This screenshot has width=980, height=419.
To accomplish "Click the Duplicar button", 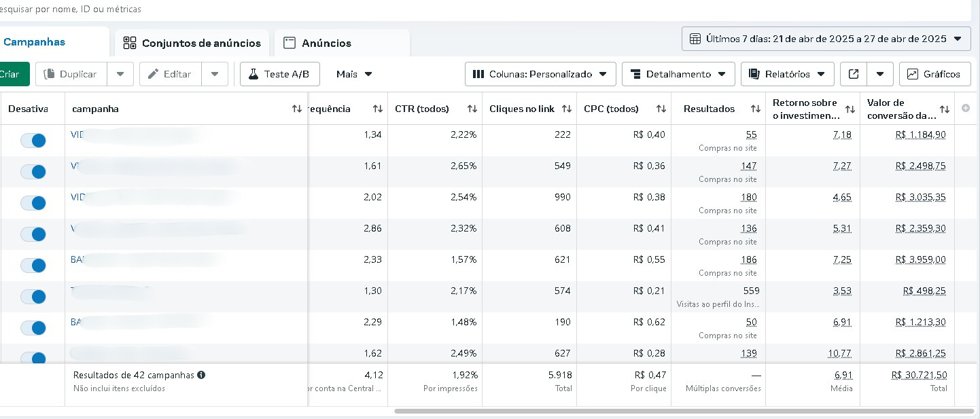I will click(x=71, y=74).
